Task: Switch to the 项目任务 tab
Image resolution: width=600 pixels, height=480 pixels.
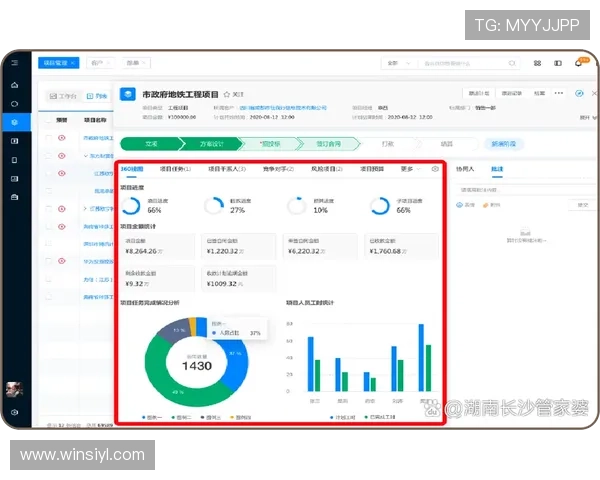Action: pos(179,169)
